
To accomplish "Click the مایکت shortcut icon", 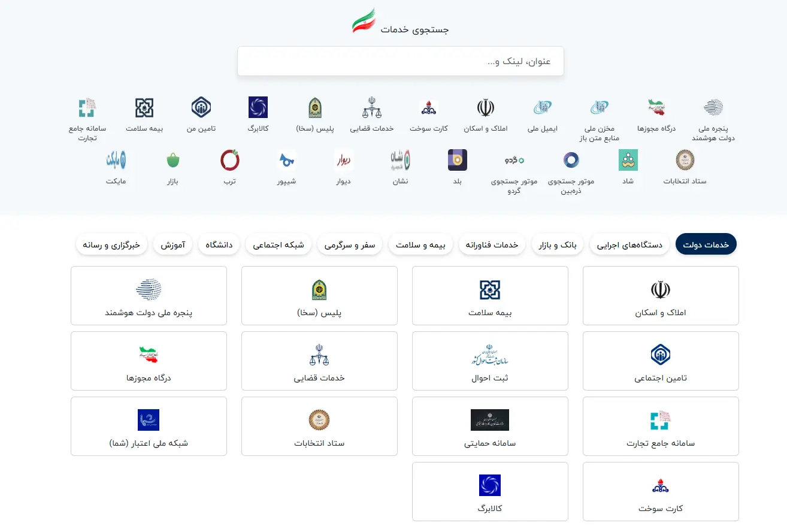I will click(x=116, y=161).
